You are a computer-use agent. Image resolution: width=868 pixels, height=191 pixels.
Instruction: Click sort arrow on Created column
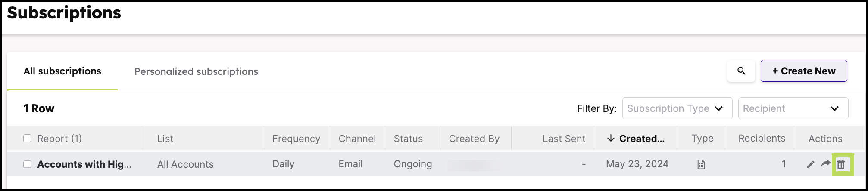610,138
